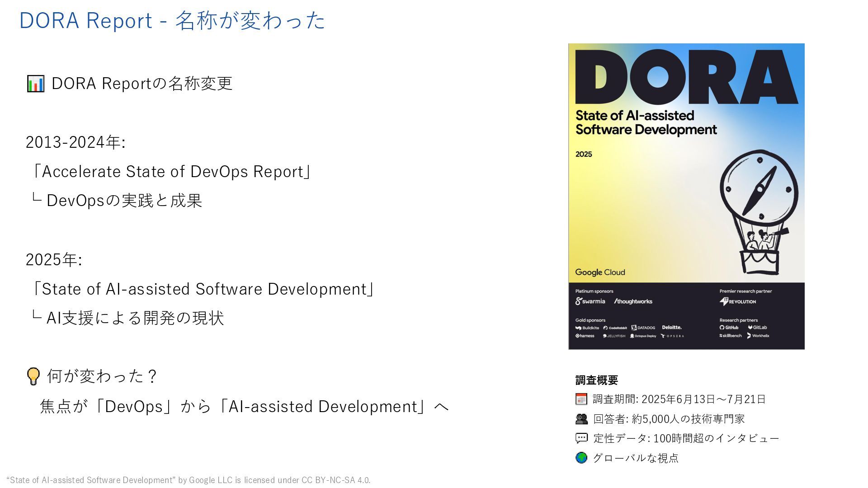The image size is (868, 488).
Task: Click the Google Cloud logo on cover
Action: 600,272
